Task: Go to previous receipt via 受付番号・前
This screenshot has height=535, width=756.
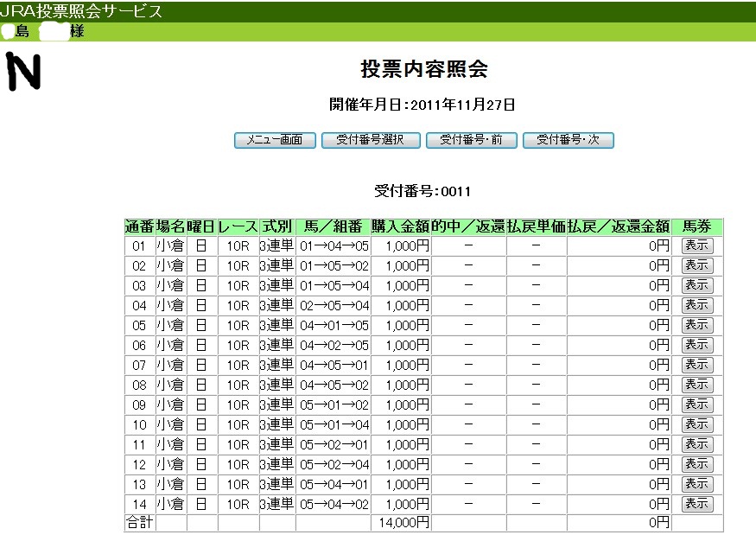Action: click(x=471, y=139)
